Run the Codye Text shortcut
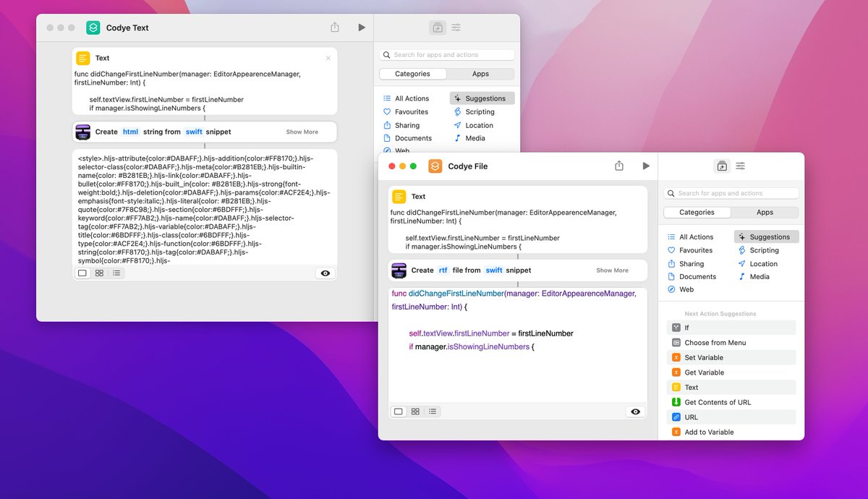 click(x=362, y=27)
